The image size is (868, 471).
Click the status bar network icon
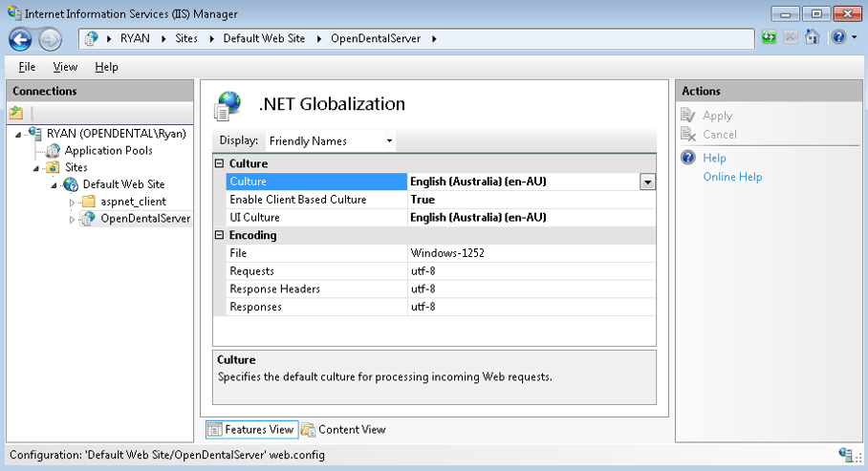[x=845, y=455]
